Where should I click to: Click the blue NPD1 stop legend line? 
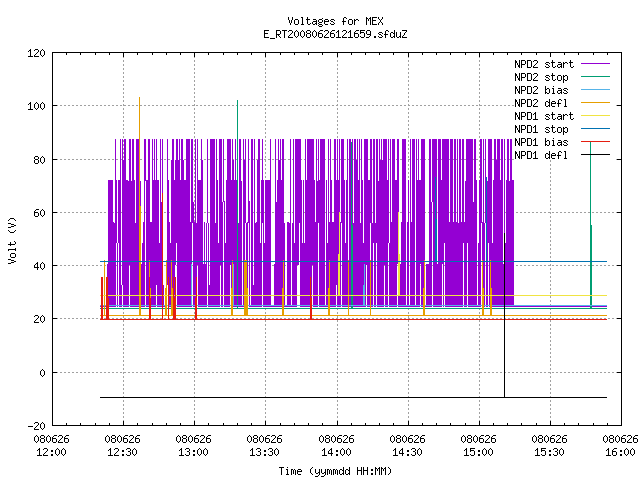[x=596, y=129]
